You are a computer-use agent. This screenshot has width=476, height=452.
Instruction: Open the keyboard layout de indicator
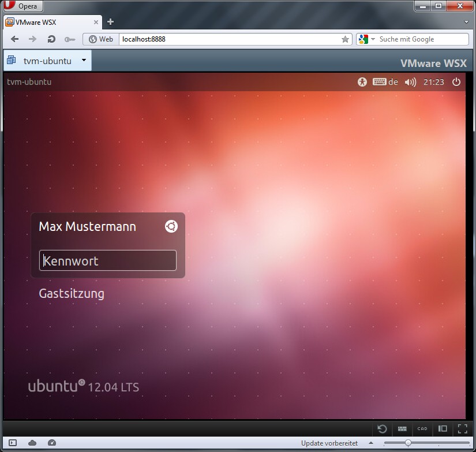pyautogui.click(x=385, y=82)
